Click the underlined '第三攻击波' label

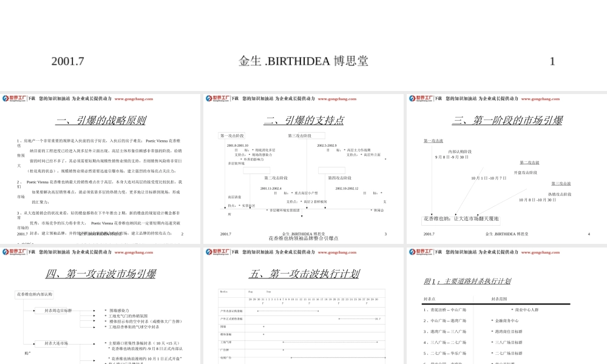(561, 183)
